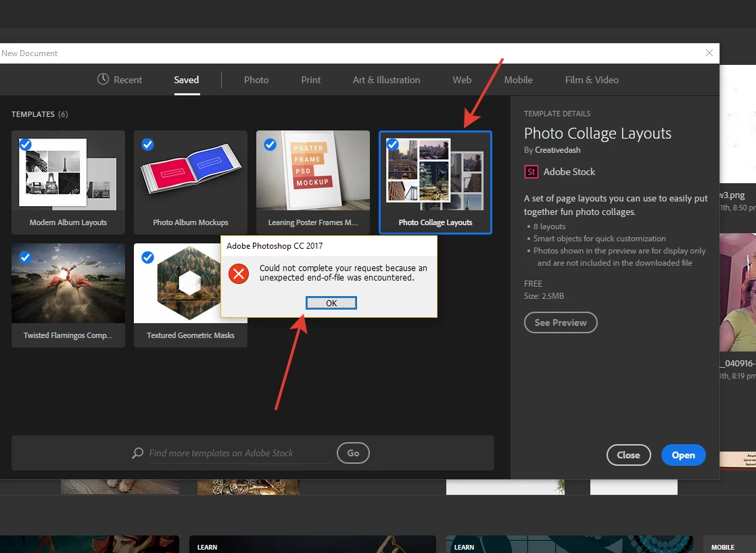Switch to the Recent tab
This screenshot has width=756, height=553.
pyautogui.click(x=120, y=80)
